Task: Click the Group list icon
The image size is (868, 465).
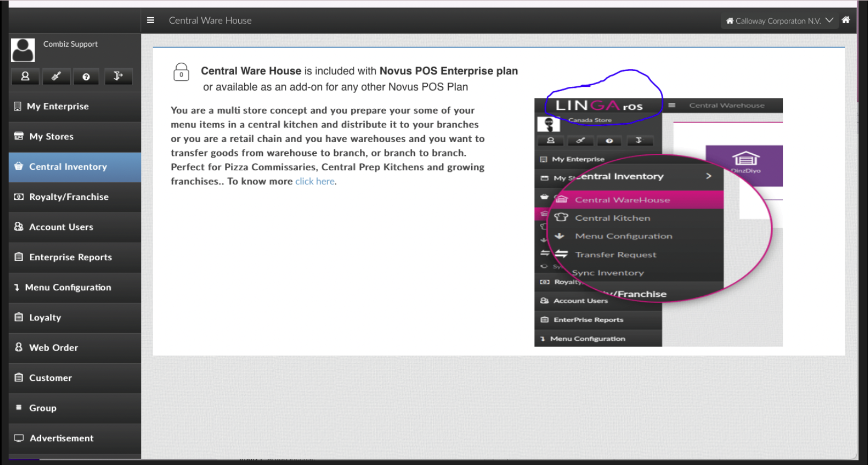Action: pos(19,407)
